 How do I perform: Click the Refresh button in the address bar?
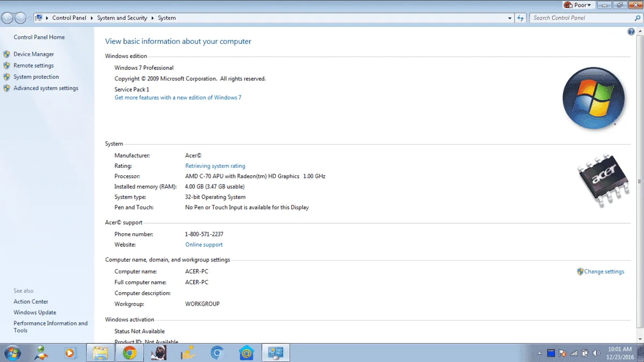coord(520,18)
